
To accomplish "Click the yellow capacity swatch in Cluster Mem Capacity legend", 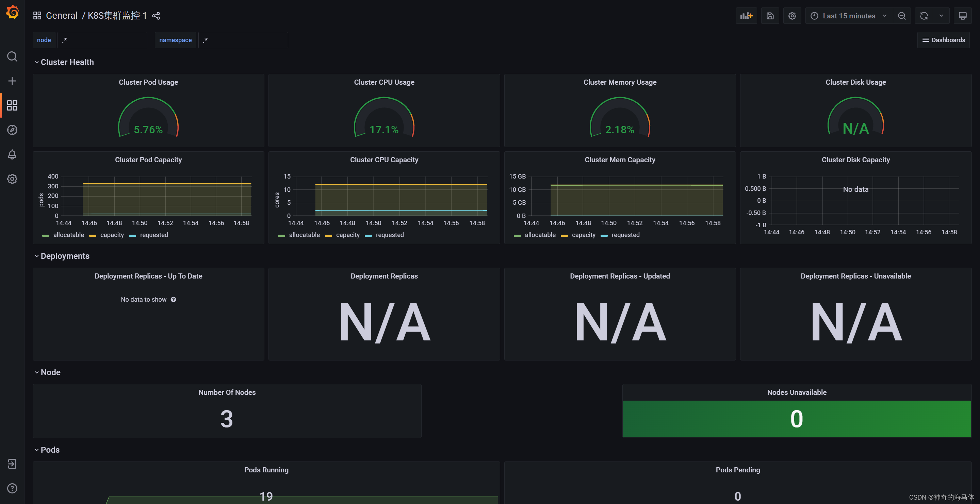I will (x=564, y=236).
